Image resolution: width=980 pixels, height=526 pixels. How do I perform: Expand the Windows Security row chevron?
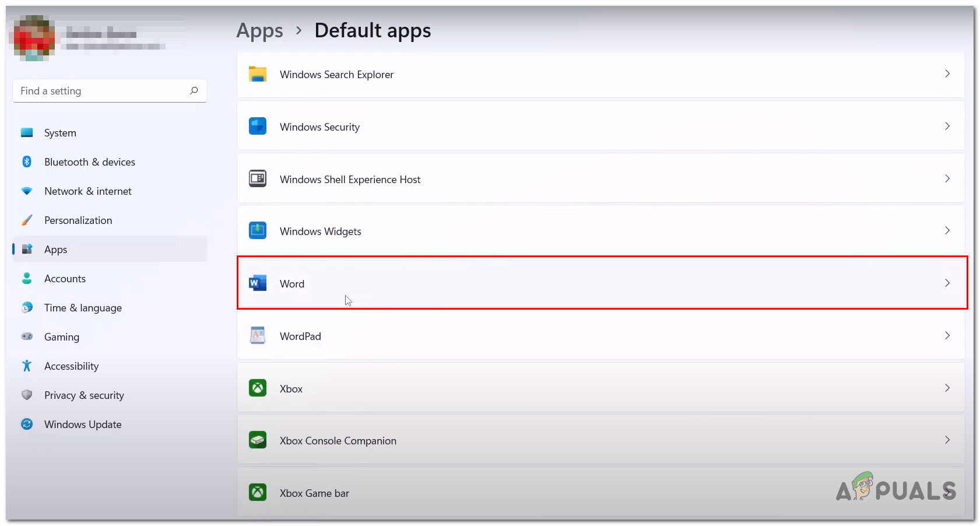coord(947,127)
